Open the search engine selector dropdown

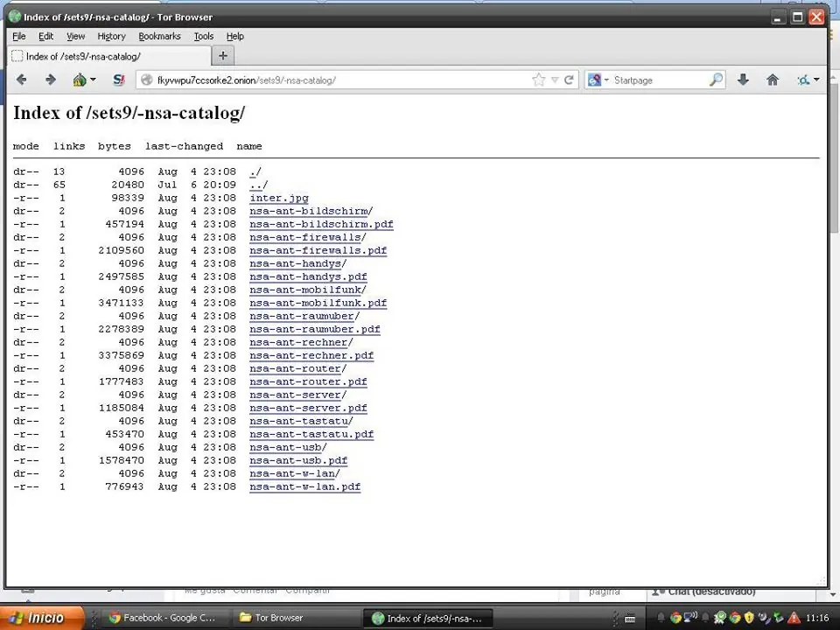(x=598, y=80)
